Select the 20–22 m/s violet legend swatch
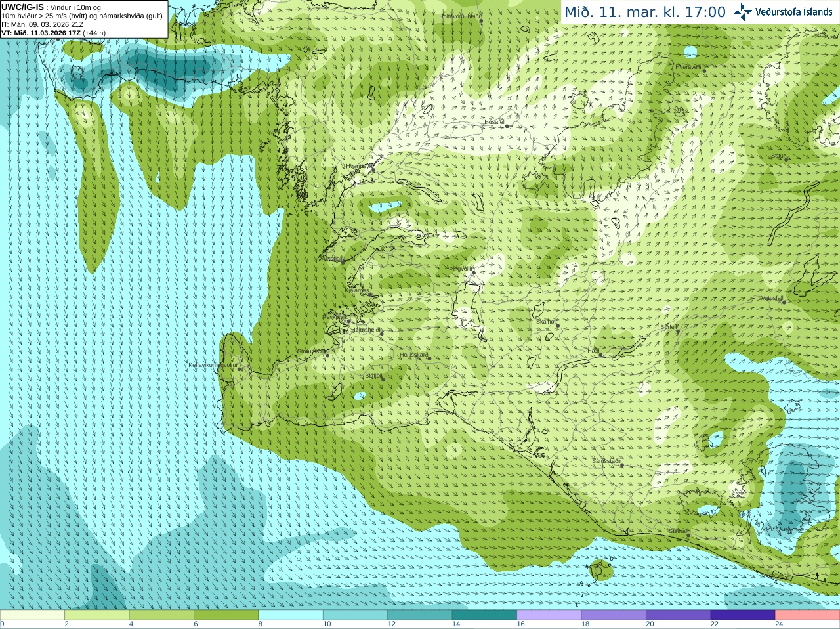Screen dimensions: 840x629 click(x=679, y=615)
